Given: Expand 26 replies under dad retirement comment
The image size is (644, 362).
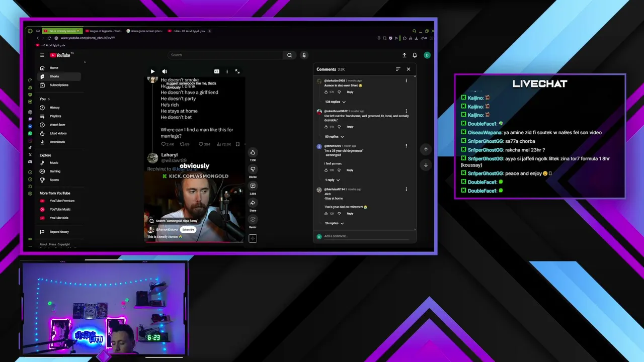Looking at the screenshot, I should pyautogui.click(x=334, y=223).
